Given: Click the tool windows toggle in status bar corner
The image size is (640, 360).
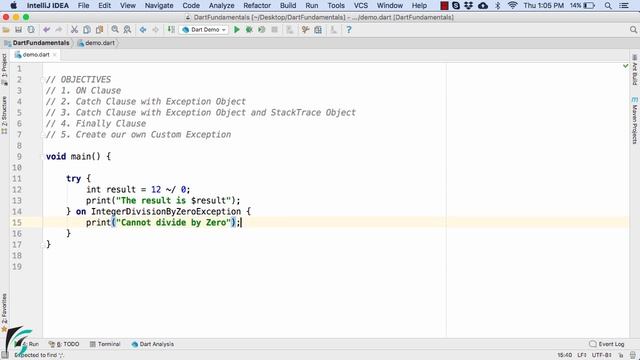Looking at the screenshot, I should click(x=4, y=355).
